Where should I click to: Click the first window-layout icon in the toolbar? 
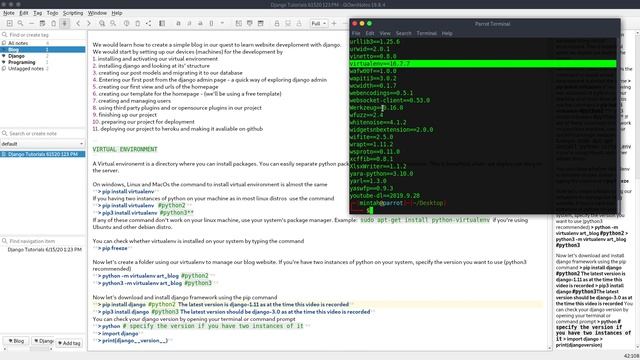[x=239, y=24]
